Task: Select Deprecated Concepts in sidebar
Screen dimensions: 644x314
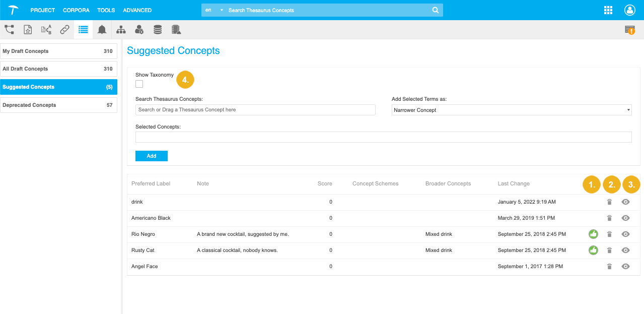Action: (58, 105)
